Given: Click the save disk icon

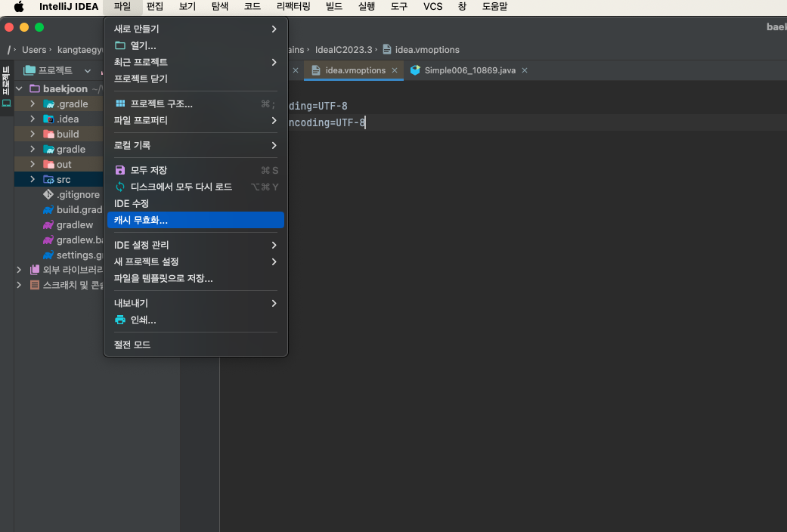Looking at the screenshot, I should 120,170.
